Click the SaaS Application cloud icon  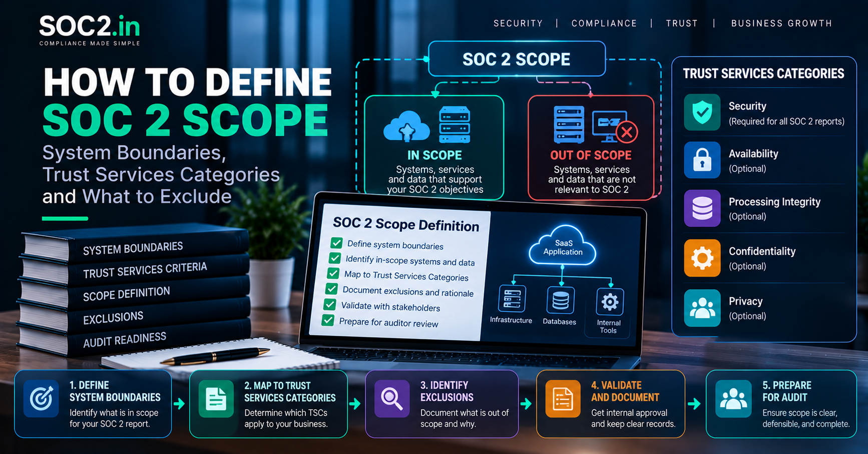tap(563, 246)
